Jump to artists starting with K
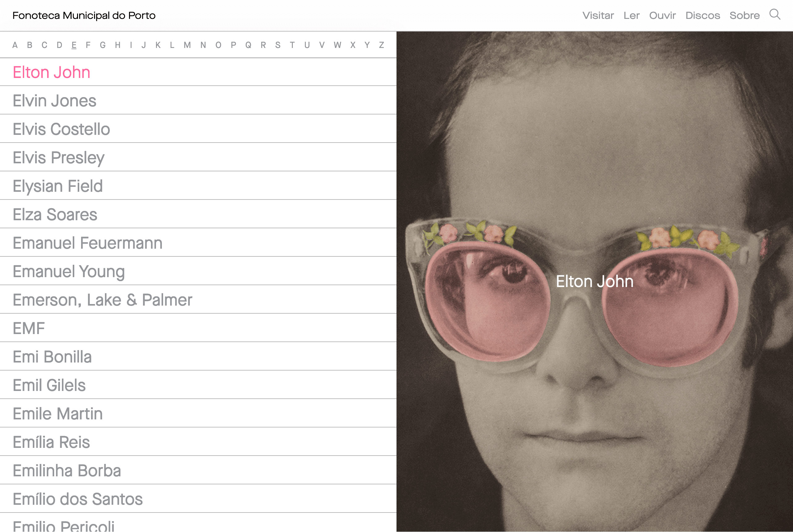The height and width of the screenshot is (532, 793). (158, 45)
